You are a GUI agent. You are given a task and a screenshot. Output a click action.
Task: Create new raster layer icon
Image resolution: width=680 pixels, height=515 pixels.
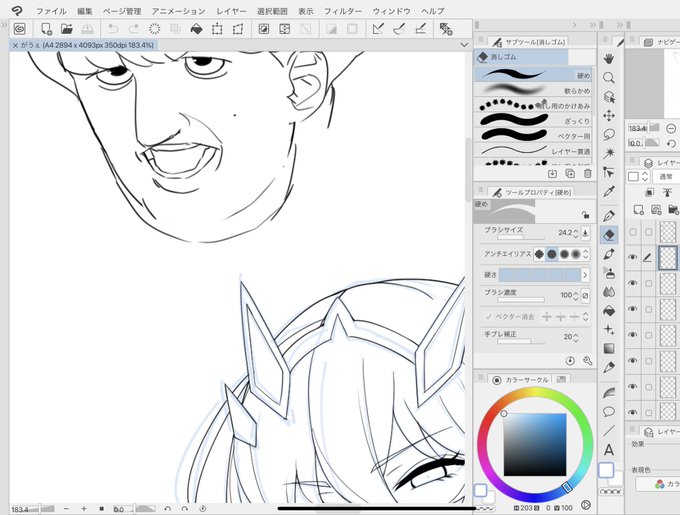click(638, 210)
